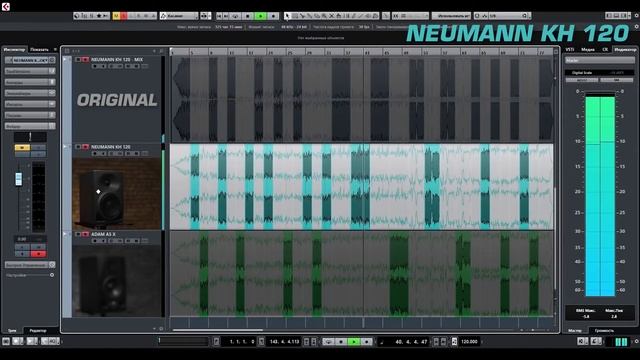Click the cycle button in the top toolbar
640x360 pixels.
click(236, 16)
